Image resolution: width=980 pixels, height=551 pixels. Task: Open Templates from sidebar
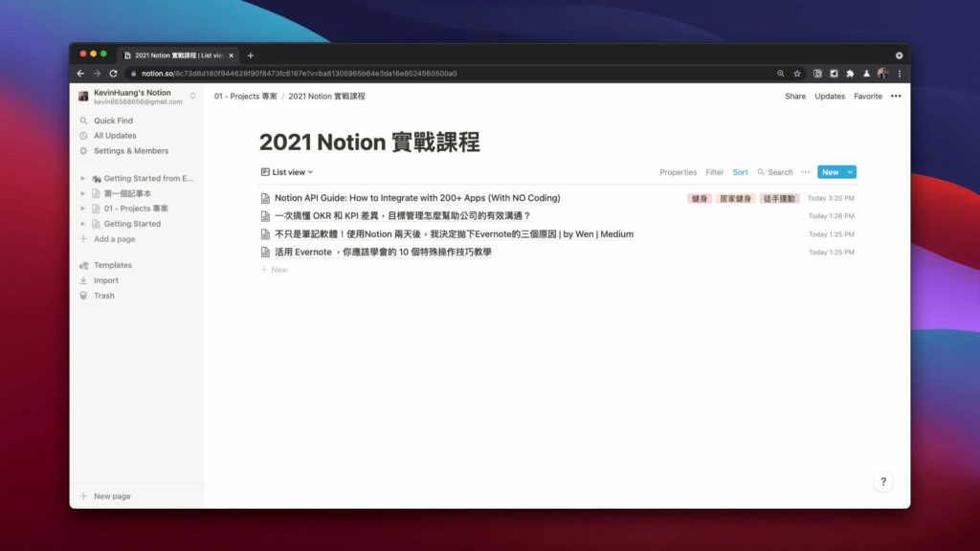click(x=113, y=266)
